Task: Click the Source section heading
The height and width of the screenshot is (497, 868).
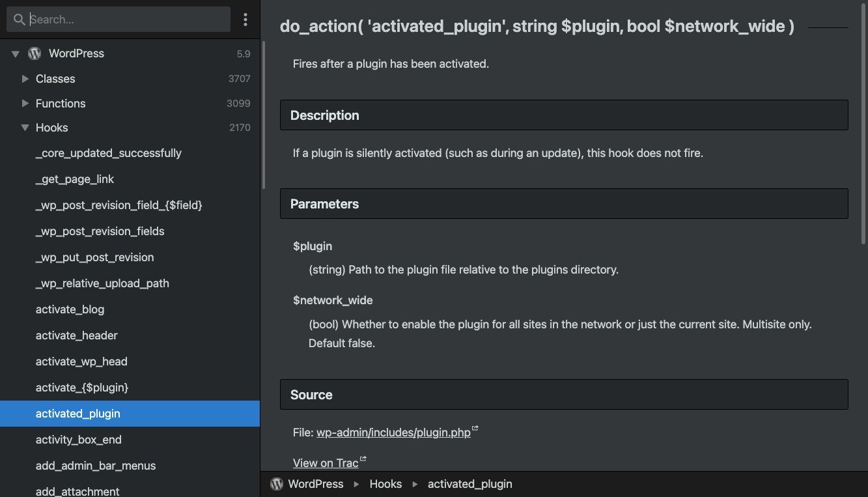Action: [x=564, y=395]
